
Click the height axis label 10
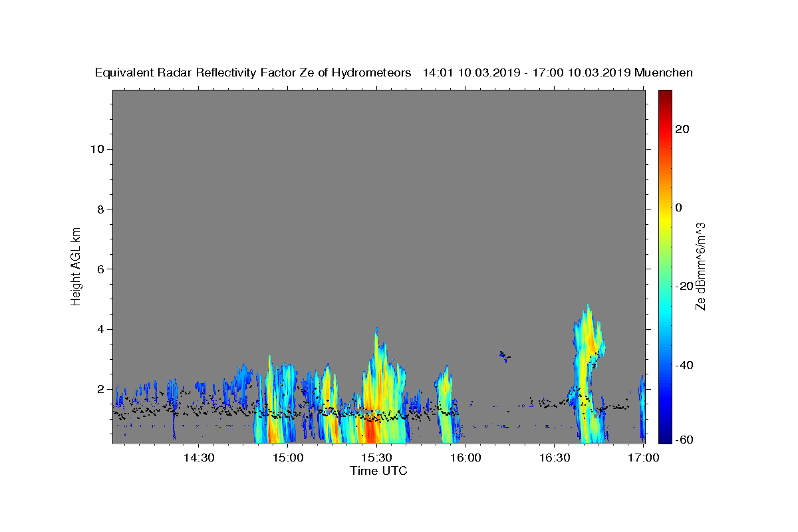tap(98, 149)
